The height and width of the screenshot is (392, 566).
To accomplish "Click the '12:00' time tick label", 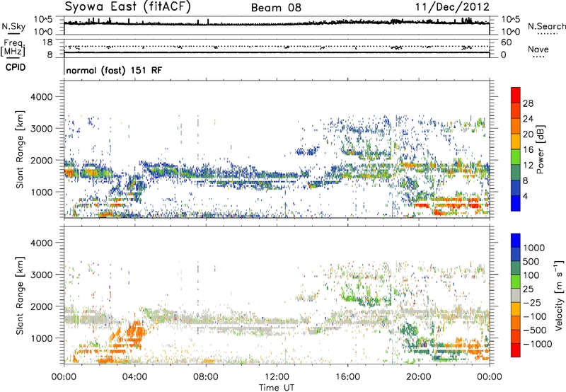I will (277, 377).
